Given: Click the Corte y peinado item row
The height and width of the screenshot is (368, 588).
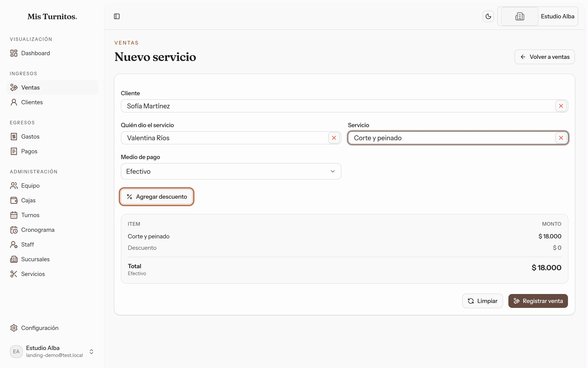Looking at the screenshot, I should [344, 236].
